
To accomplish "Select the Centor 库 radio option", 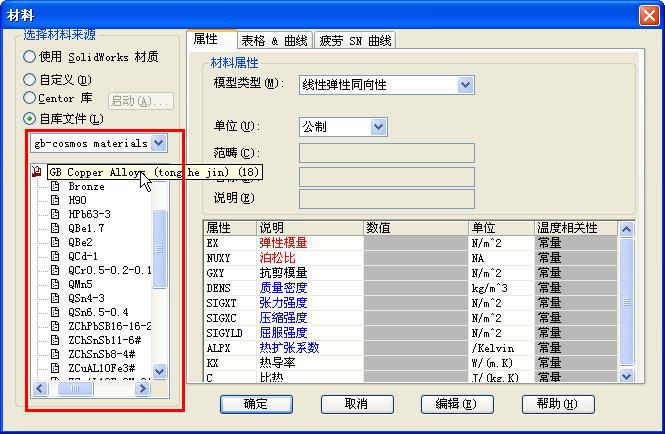I will tap(29, 98).
